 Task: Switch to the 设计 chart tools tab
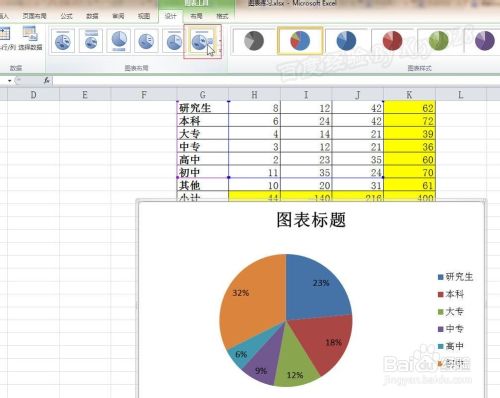pyautogui.click(x=170, y=16)
